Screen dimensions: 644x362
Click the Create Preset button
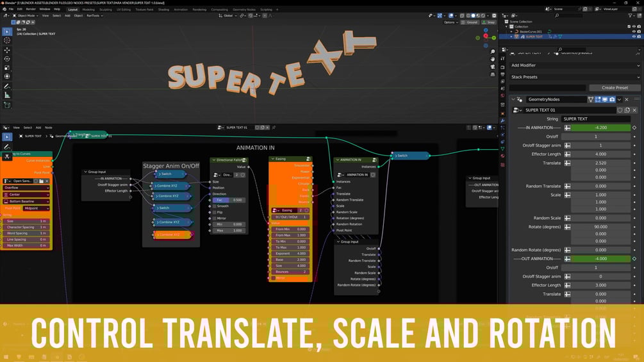[615, 88]
